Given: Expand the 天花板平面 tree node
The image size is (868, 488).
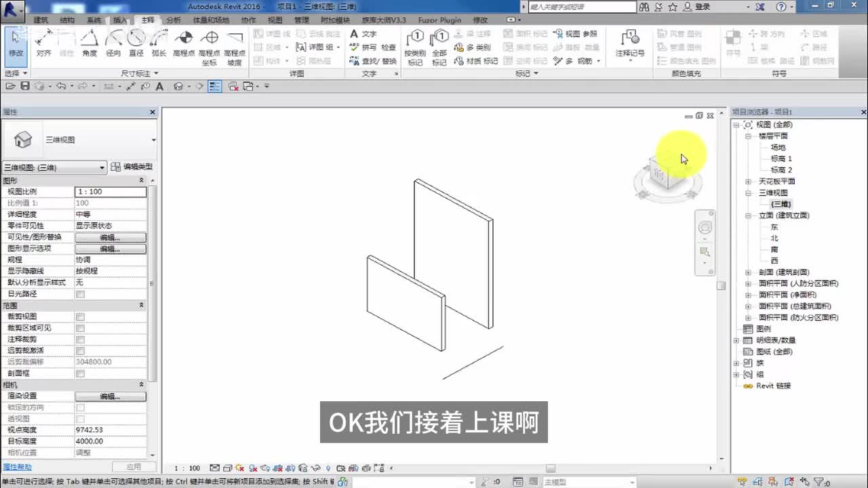Looking at the screenshot, I should click(749, 182).
